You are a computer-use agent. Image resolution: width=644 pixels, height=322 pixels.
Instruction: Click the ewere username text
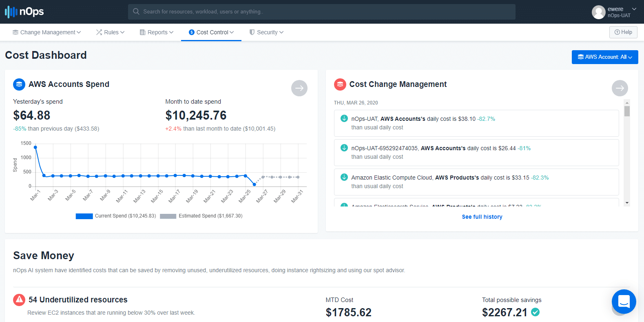click(x=615, y=9)
